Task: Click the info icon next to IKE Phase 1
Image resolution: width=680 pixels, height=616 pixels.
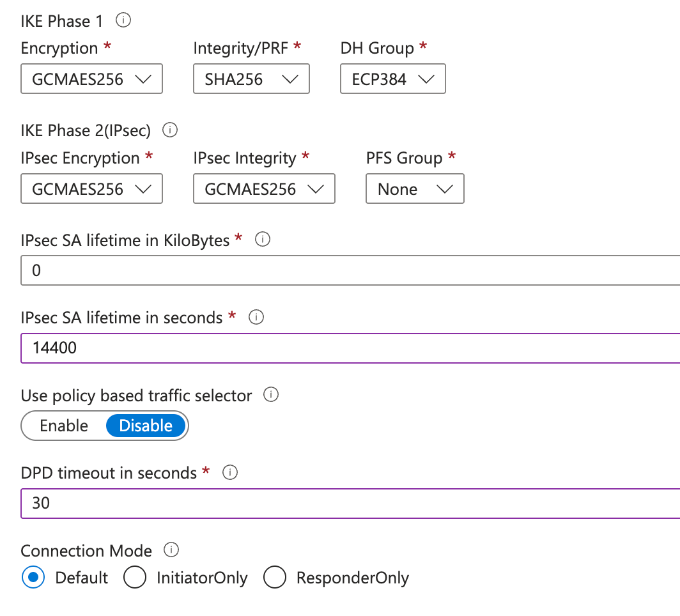Action: click(x=123, y=20)
